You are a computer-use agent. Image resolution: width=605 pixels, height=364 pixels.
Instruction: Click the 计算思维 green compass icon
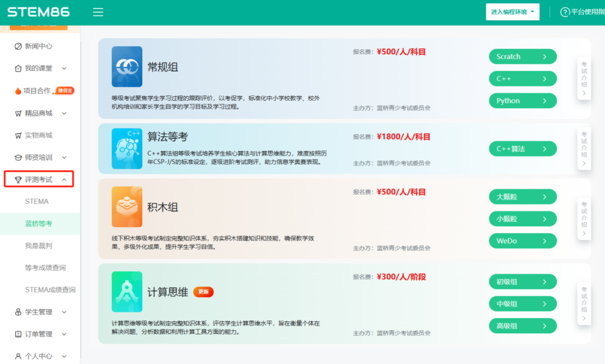(127, 292)
